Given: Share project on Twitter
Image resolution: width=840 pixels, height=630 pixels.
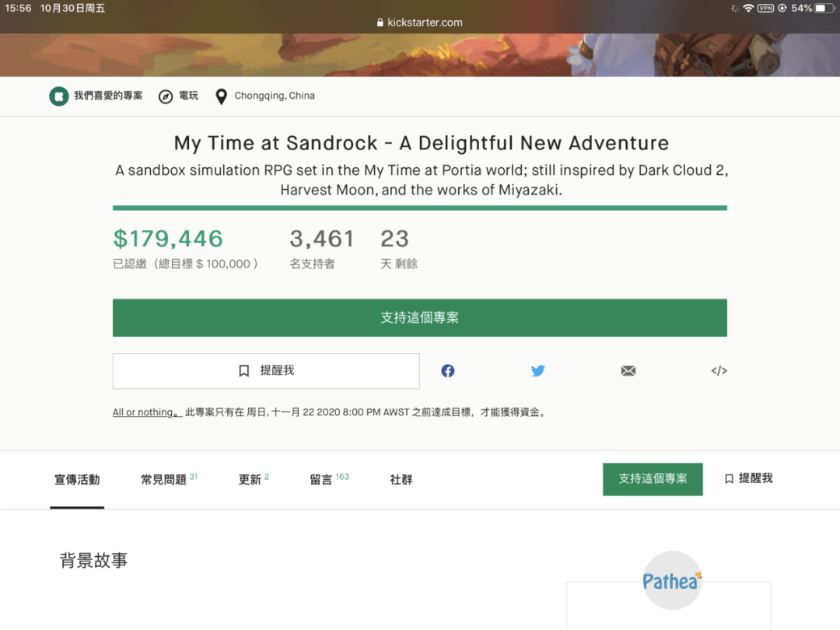Looking at the screenshot, I should [x=538, y=371].
